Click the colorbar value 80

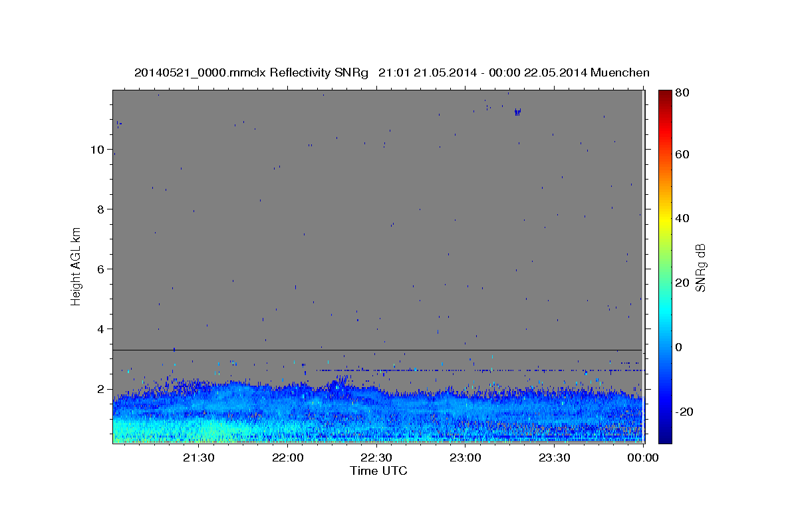[684, 92]
